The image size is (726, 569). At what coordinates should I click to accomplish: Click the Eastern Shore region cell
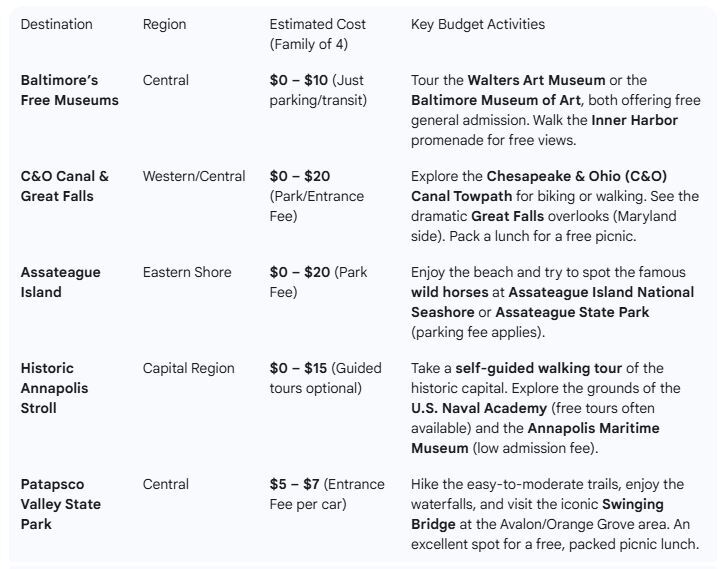(x=187, y=272)
